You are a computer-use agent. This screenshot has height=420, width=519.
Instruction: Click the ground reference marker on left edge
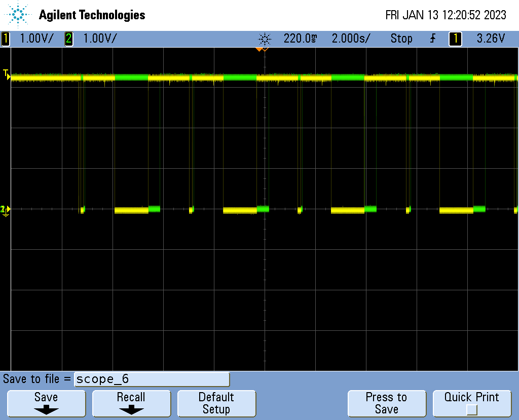pyautogui.click(x=5, y=210)
